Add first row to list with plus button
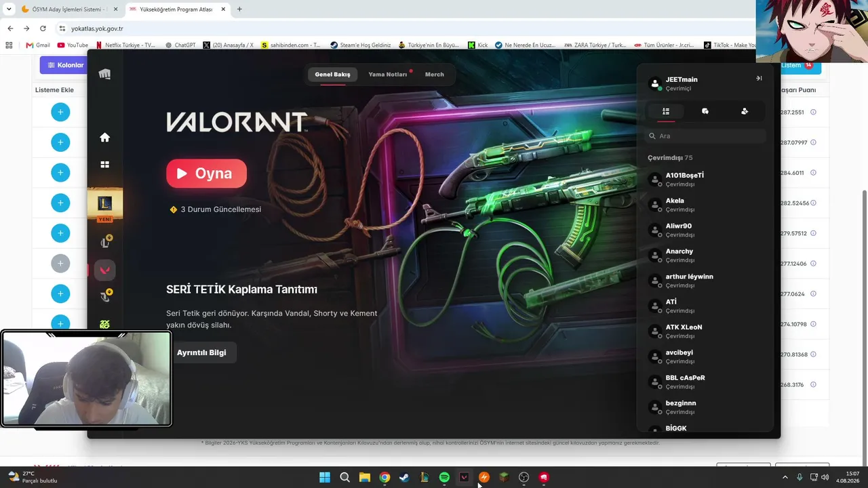868x488 pixels. click(x=60, y=112)
